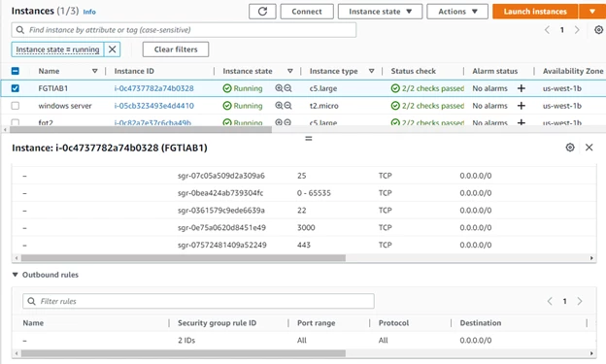Sort by Instance state column

289,71
